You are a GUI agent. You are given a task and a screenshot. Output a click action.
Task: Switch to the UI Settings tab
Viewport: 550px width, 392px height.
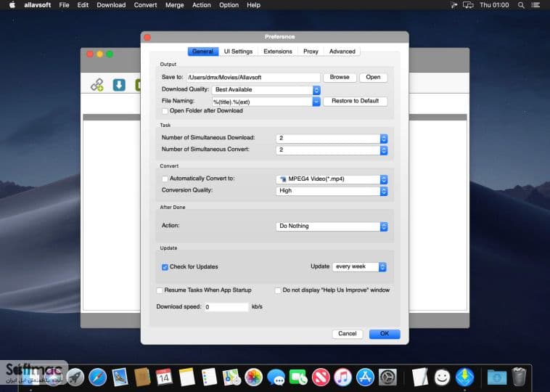pyautogui.click(x=238, y=52)
